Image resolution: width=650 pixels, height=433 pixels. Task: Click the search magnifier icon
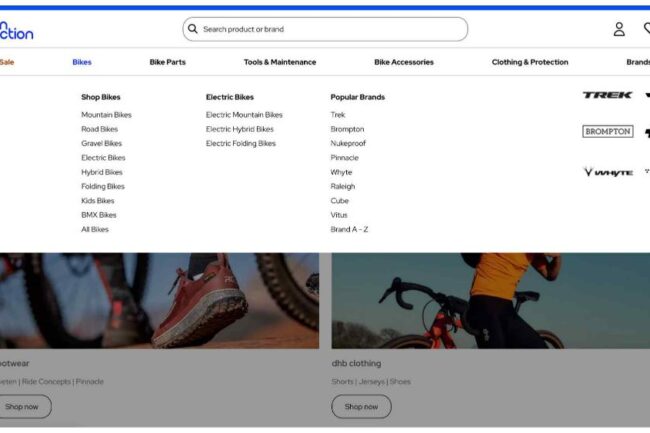click(193, 29)
